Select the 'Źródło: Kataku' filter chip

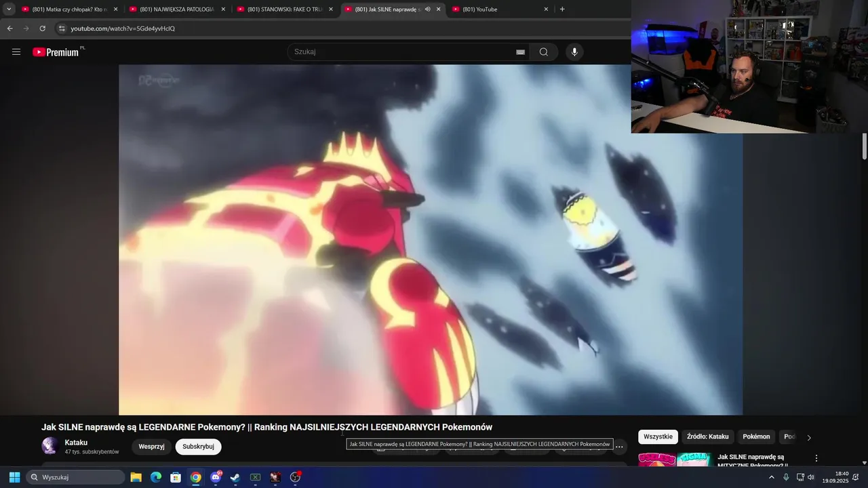click(707, 437)
